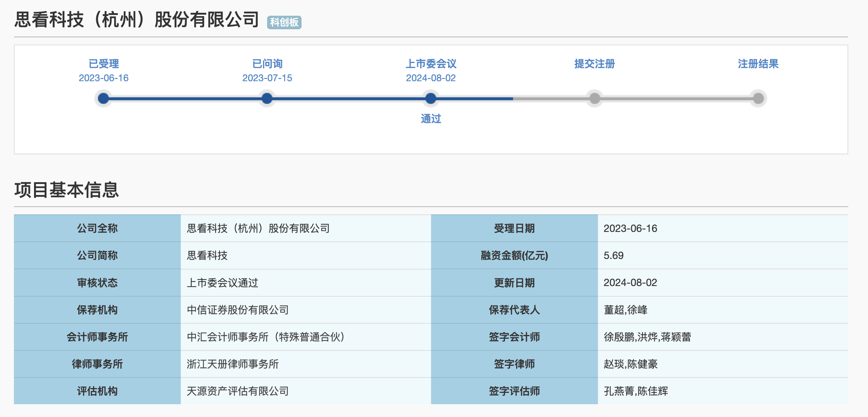
Task: Click the 注册结果 stage label
Action: [x=758, y=64]
